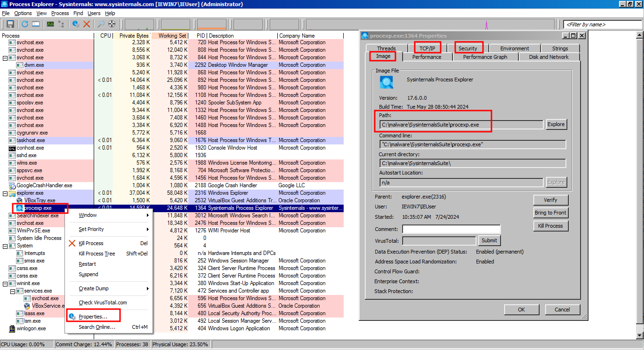Click the taskhost.exe process icon

tap(12, 140)
